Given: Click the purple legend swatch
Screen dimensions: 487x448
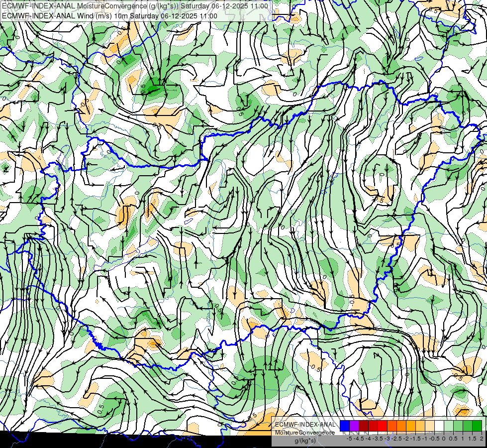Looking at the screenshot, I should 354,426.
